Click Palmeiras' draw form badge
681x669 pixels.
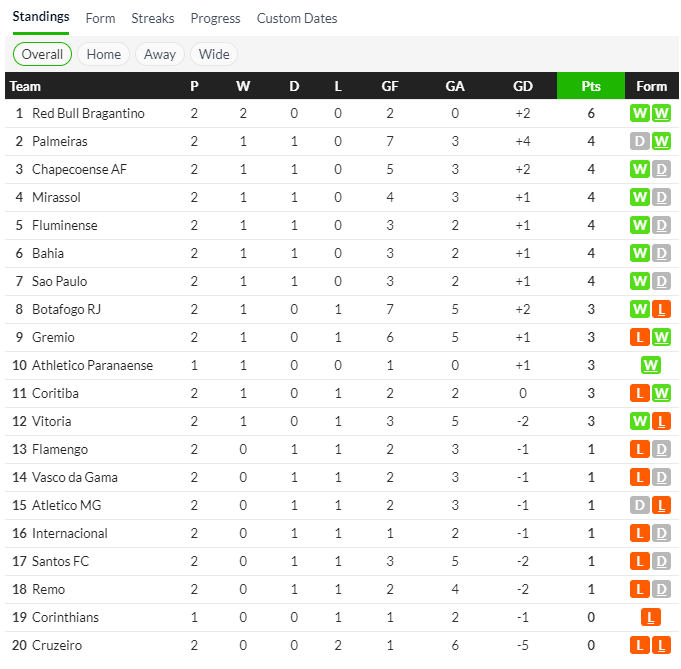point(640,142)
